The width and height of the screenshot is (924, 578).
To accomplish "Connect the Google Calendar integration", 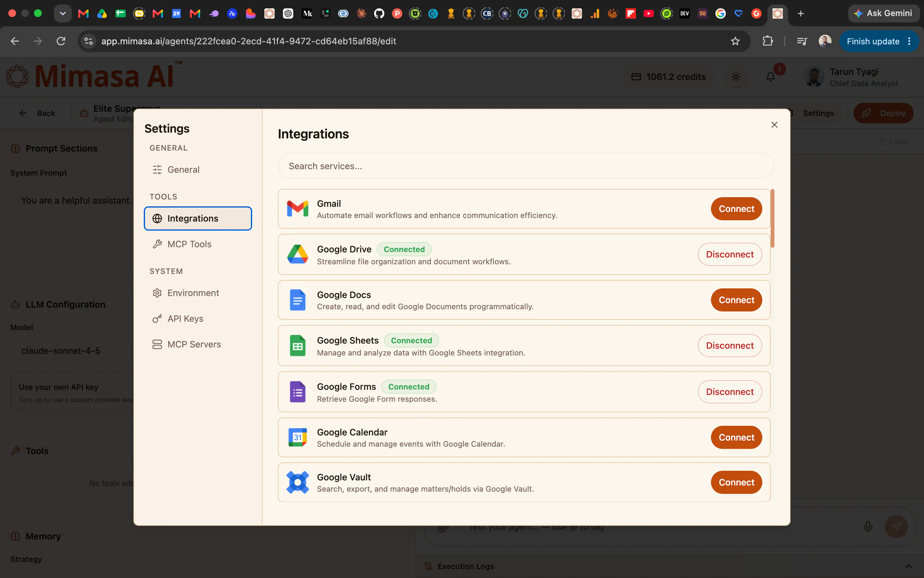I will [736, 437].
